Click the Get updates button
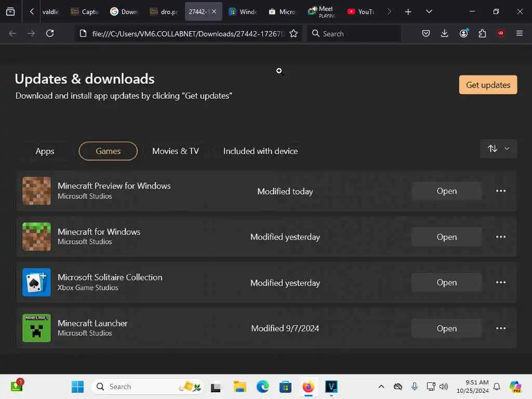 pos(488,85)
